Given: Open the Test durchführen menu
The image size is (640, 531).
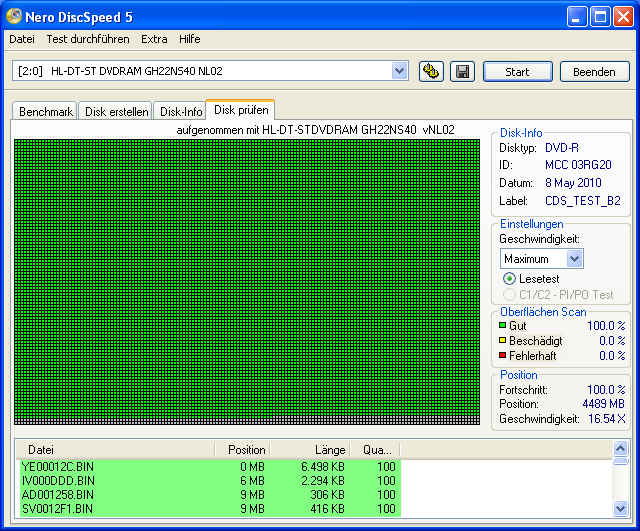Looking at the screenshot, I should [x=88, y=39].
